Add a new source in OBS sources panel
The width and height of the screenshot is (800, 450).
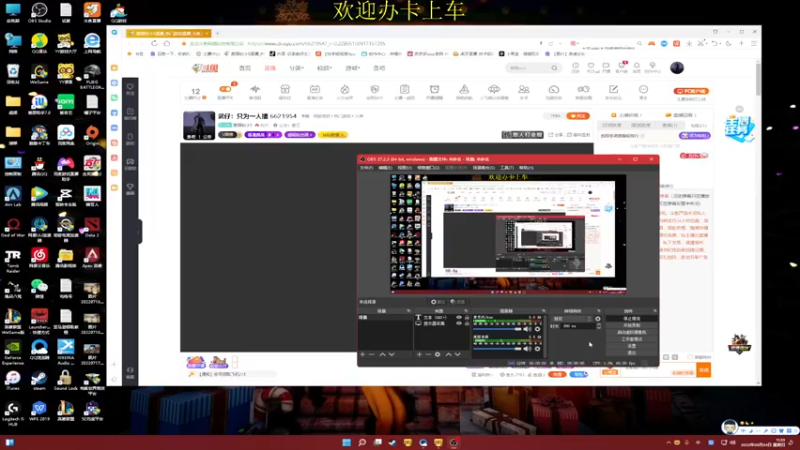[x=419, y=354]
